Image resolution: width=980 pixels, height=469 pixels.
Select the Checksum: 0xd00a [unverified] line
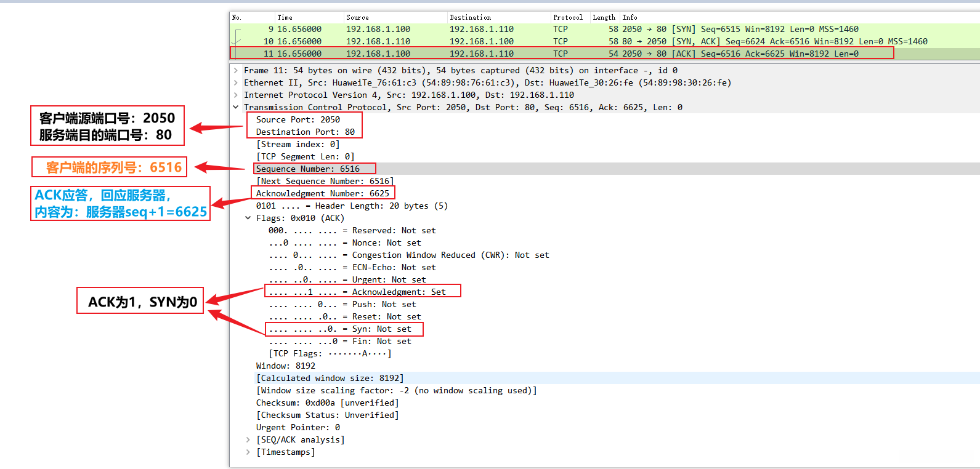tap(328, 403)
